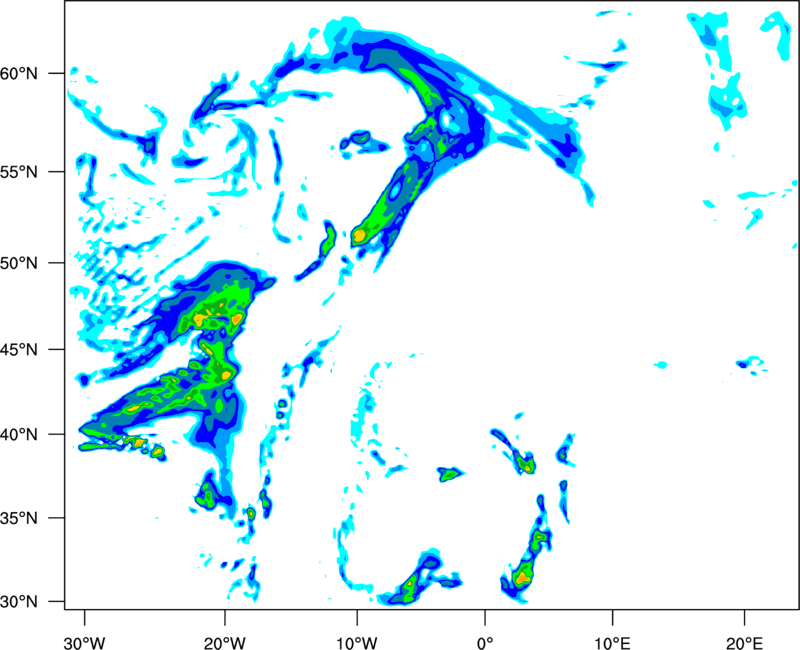Click the 30°N latitude label

(x=19, y=602)
